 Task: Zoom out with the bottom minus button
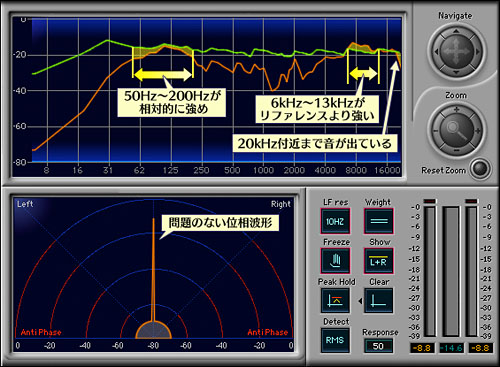(x=456, y=151)
